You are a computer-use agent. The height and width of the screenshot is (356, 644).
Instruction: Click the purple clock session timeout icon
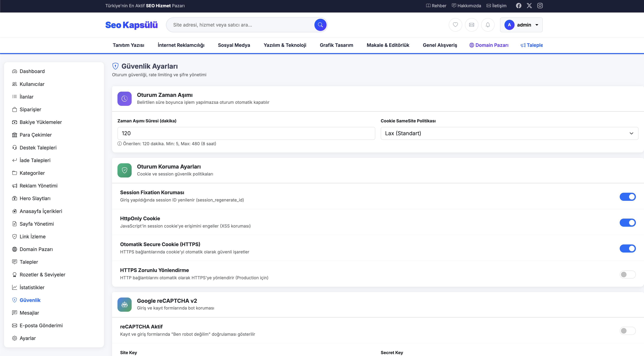(125, 99)
